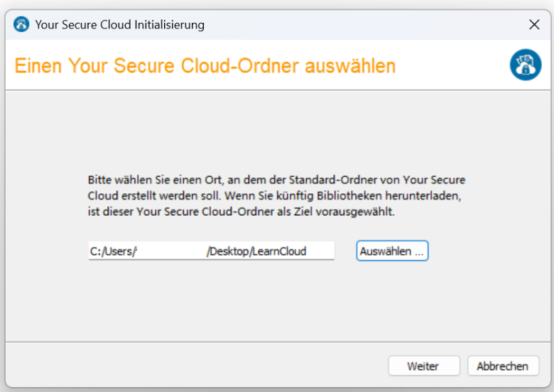Image resolution: width=554 pixels, height=392 pixels.
Task: Click the blank username area in path field
Action: point(171,251)
